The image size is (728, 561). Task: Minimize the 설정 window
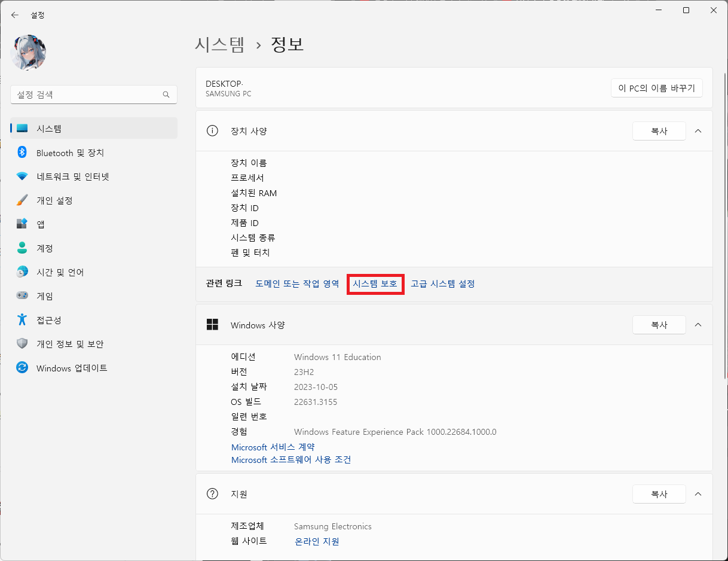tap(659, 10)
